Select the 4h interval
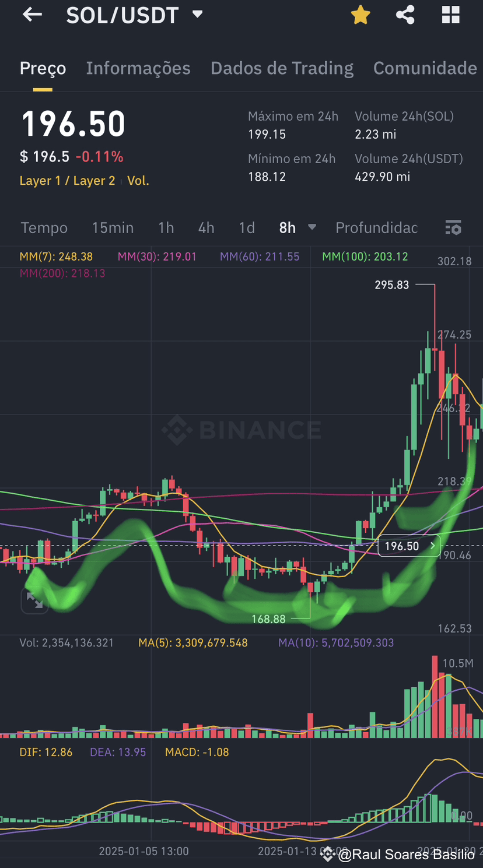 point(206,228)
